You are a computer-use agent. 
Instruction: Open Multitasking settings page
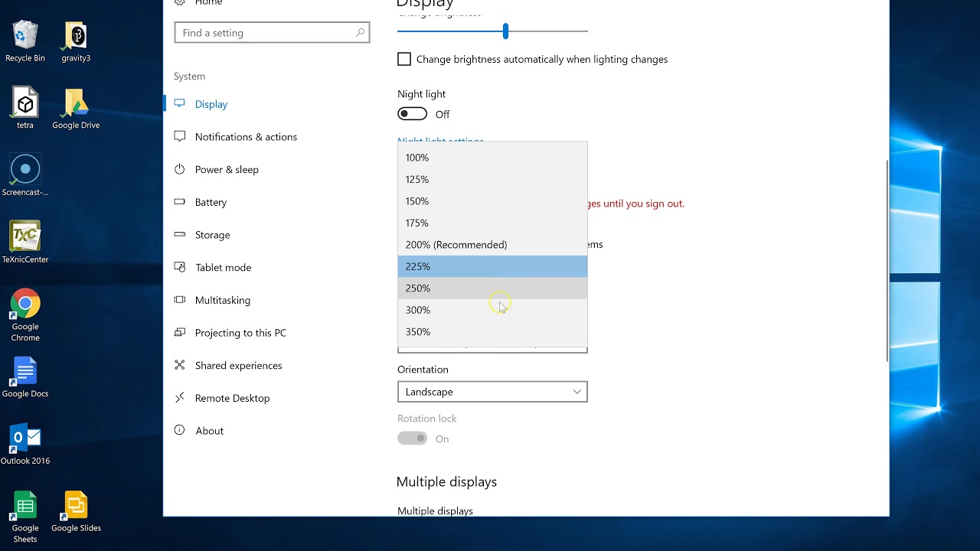(222, 300)
